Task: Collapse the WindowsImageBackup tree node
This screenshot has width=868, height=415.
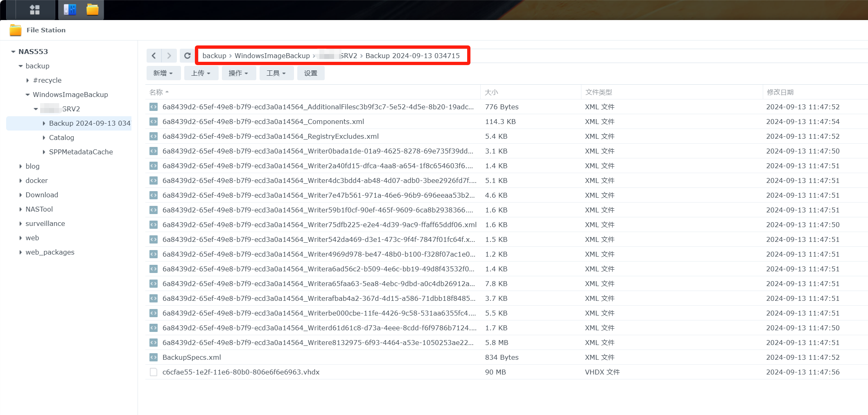Action: (28, 95)
